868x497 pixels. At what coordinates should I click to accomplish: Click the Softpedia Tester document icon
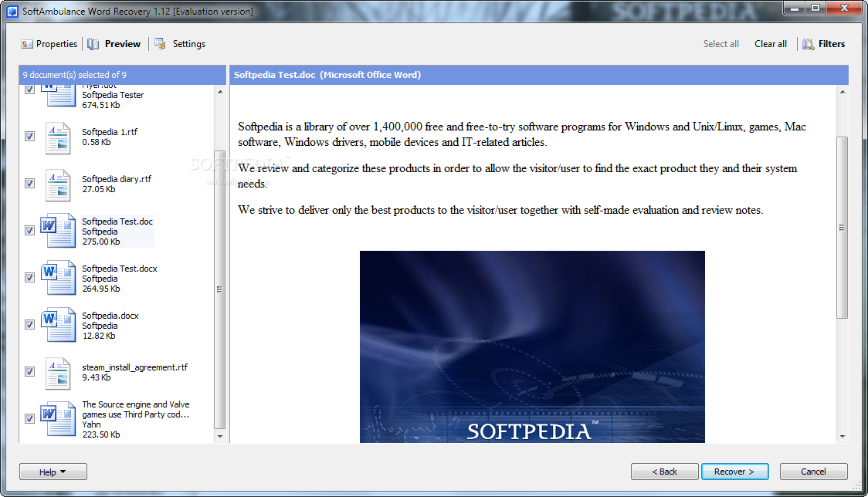[x=59, y=95]
